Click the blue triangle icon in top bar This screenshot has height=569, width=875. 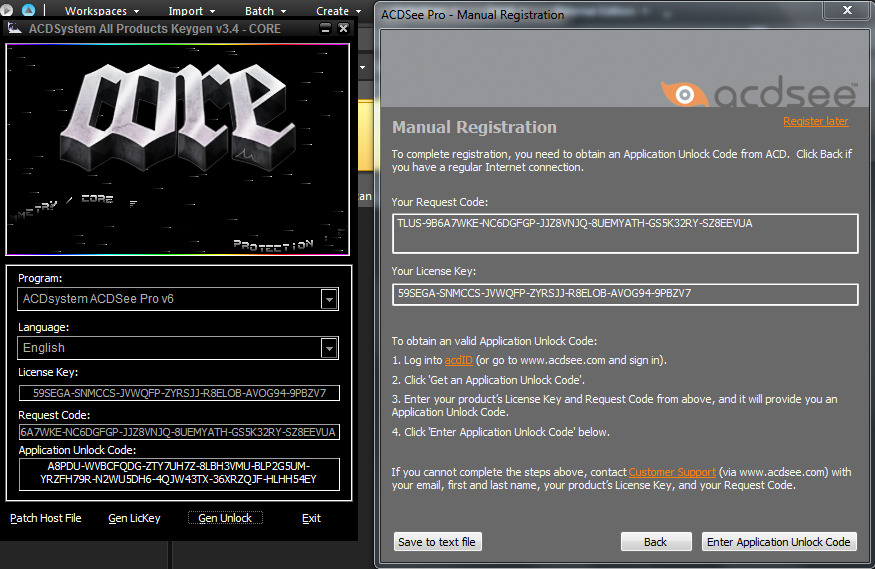[28, 9]
